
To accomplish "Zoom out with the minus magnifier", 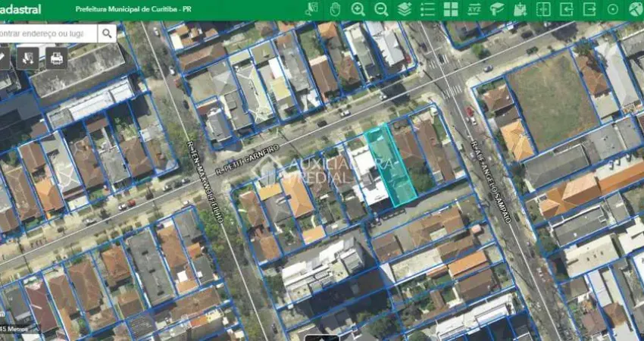I will [381, 10].
